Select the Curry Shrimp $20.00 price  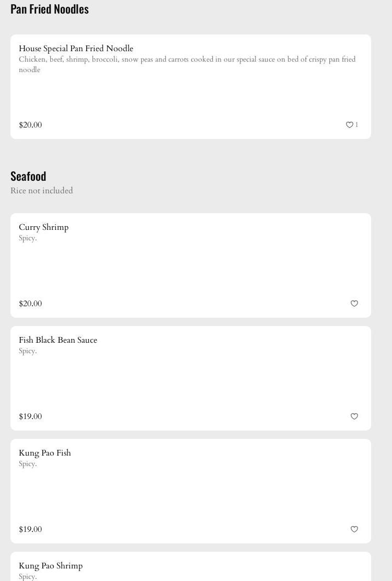[x=30, y=304]
